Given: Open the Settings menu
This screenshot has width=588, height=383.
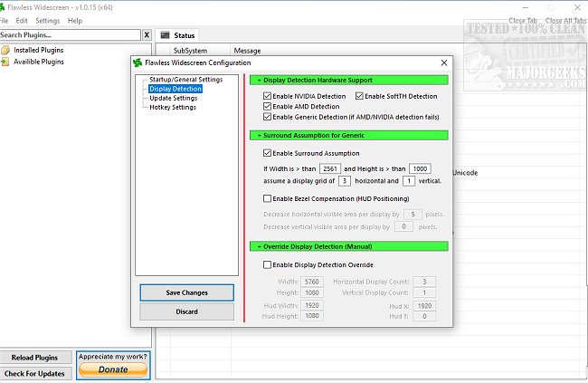Looking at the screenshot, I should pyautogui.click(x=48, y=21).
